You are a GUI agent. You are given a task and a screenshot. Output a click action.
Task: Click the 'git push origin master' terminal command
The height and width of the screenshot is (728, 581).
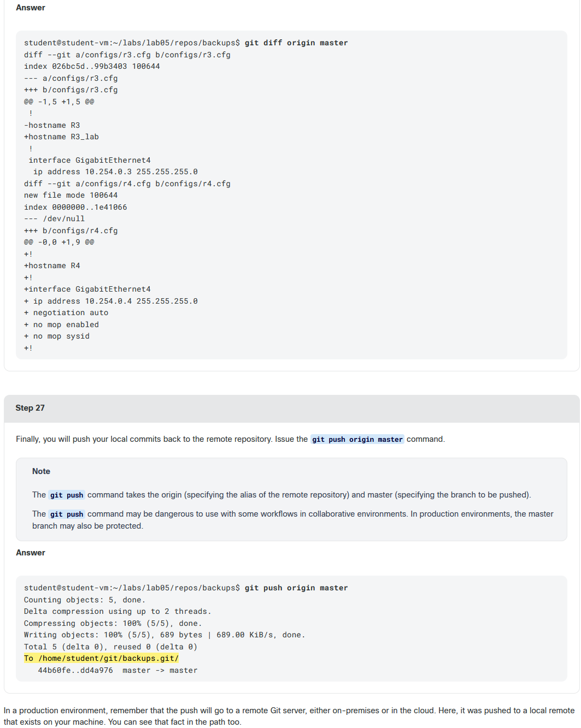(296, 588)
